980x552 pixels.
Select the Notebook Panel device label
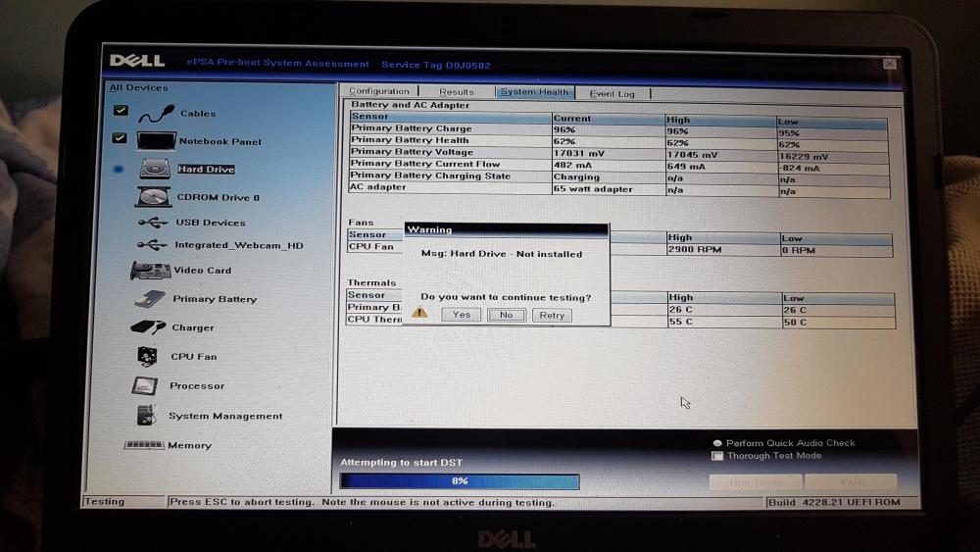click(x=220, y=141)
